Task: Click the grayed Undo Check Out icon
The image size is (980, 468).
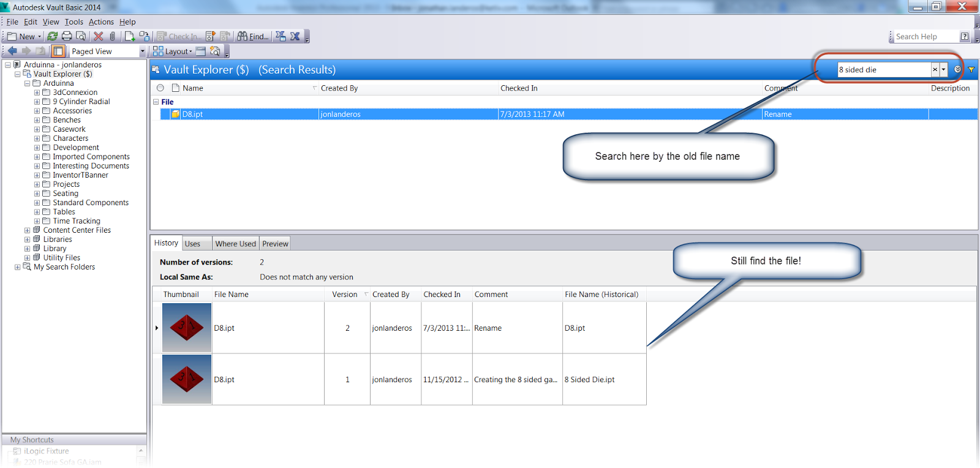Action: [x=225, y=36]
